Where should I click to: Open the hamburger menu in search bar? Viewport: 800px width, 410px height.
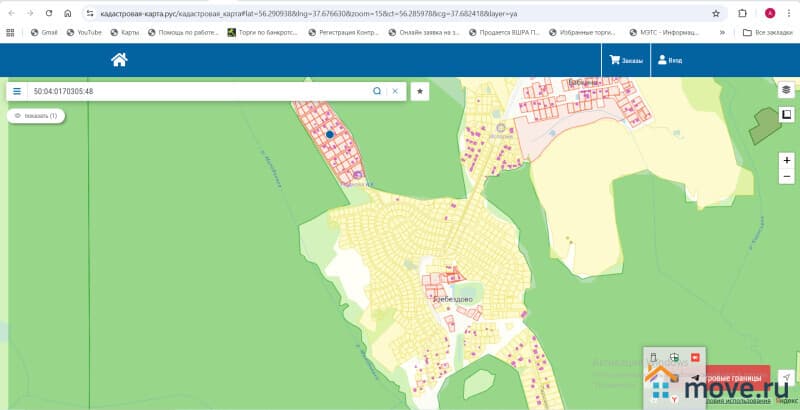pos(17,91)
